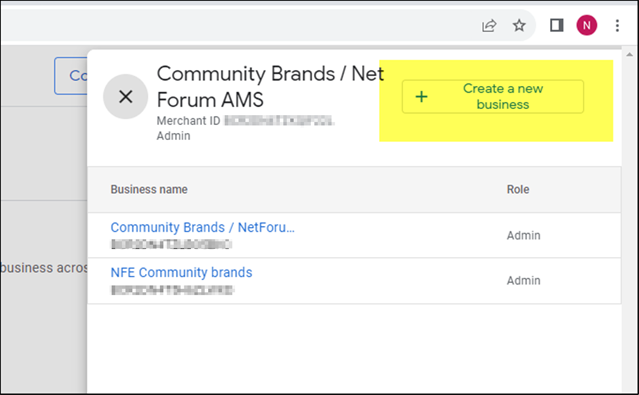
Task: Click Create a new business button
Action: 493,97
